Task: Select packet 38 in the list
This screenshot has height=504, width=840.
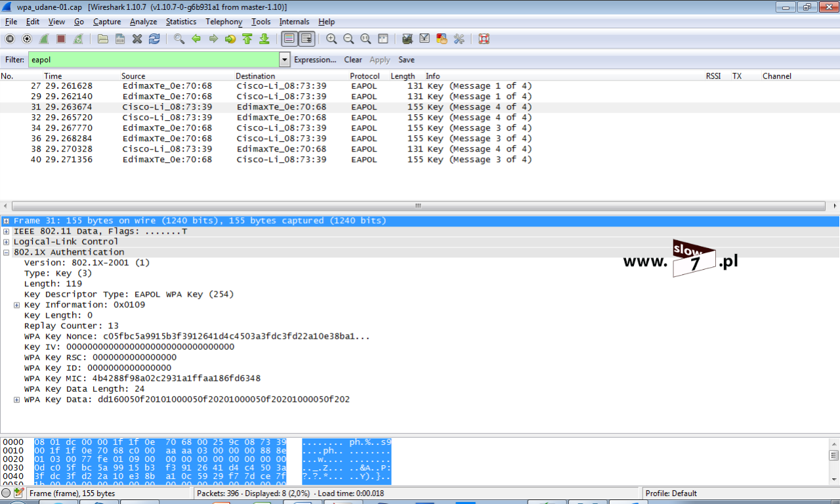Action: pos(420,149)
